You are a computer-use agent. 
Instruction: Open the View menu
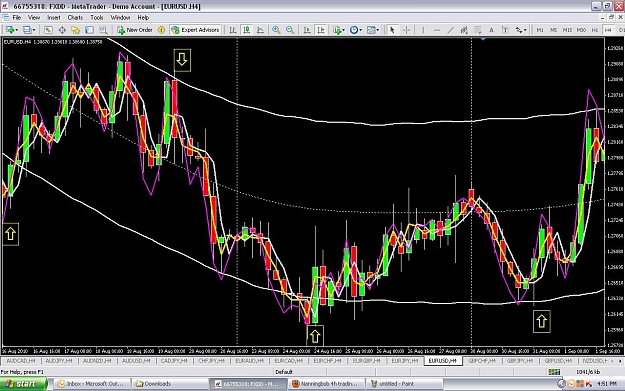point(34,18)
